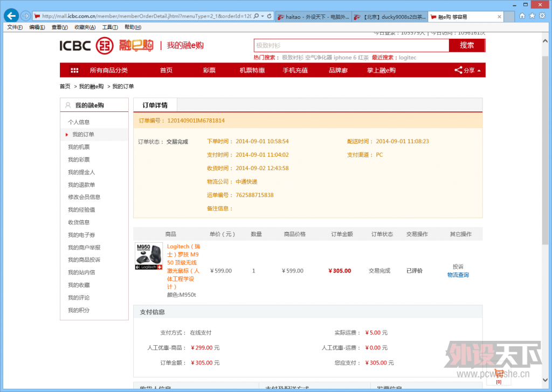552x392 pixels.
Task: Open the 工具(T) menu
Action: point(110,27)
